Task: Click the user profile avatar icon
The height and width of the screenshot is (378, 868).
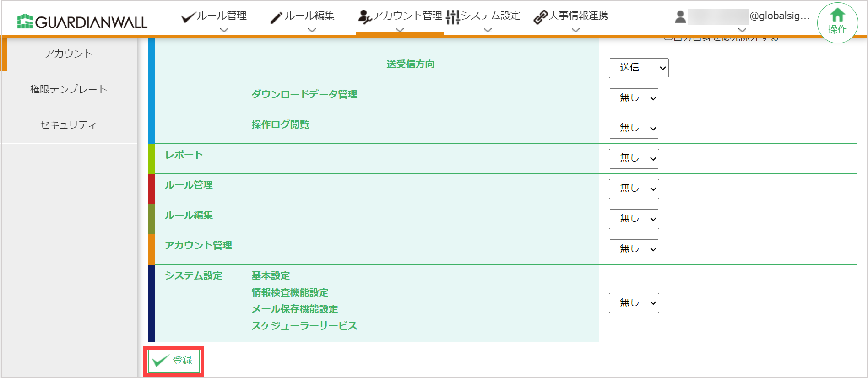Action: (680, 17)
